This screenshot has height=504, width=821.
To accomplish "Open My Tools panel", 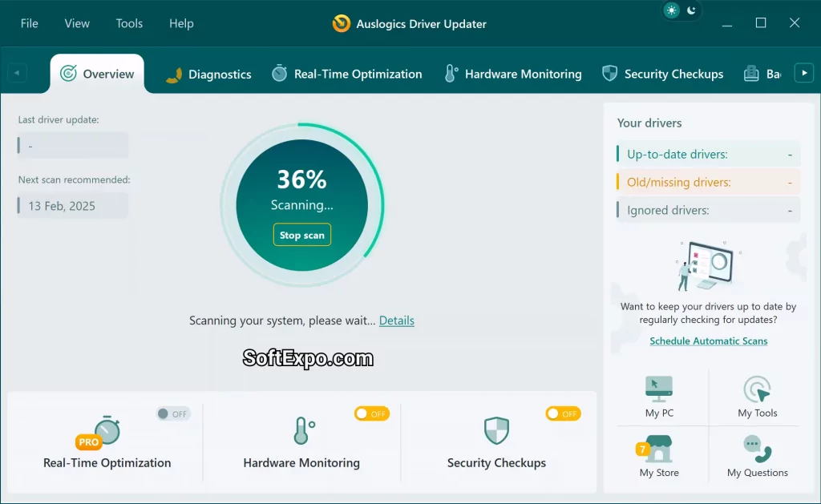I will pyautogui.click(x=757, y=395).
